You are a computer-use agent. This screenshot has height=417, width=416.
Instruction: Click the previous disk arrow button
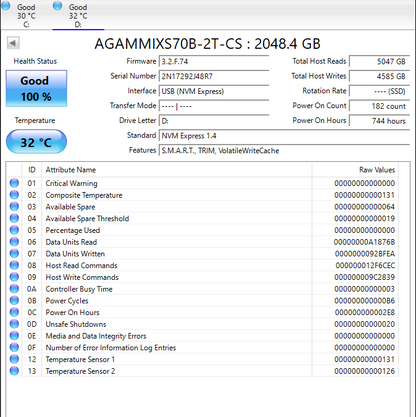coord(13,43)
